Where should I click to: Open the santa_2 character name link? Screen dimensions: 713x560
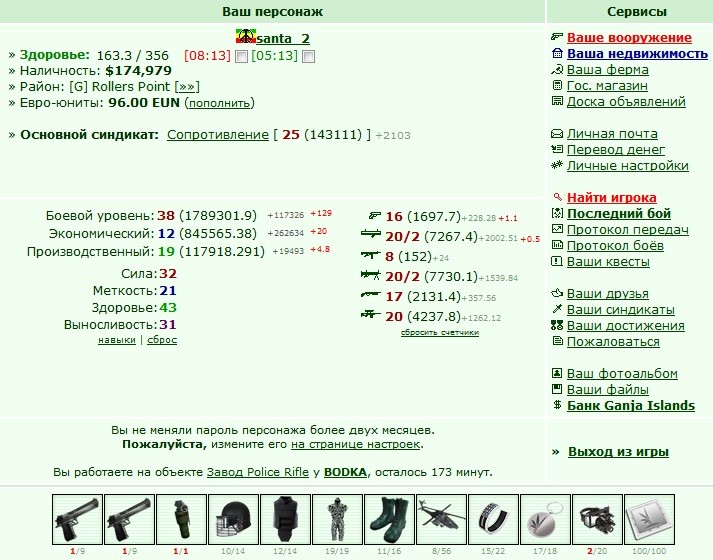283,38
